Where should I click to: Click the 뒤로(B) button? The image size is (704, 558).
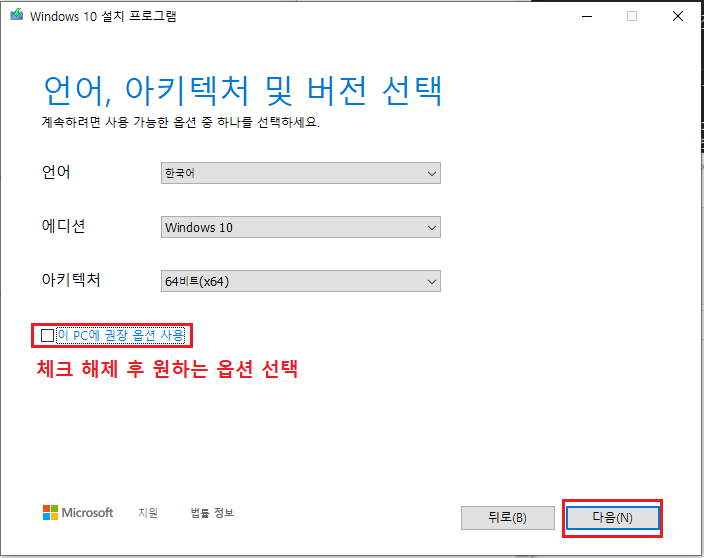click(x=507, y=518)
